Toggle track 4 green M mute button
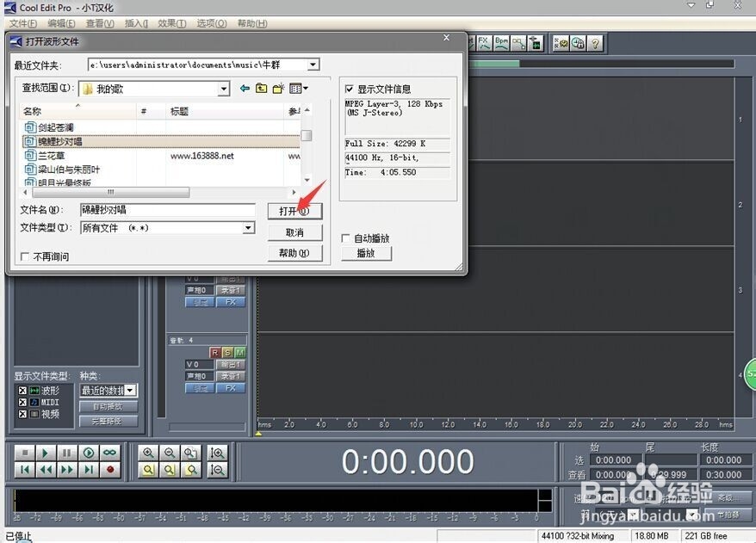 240,353
